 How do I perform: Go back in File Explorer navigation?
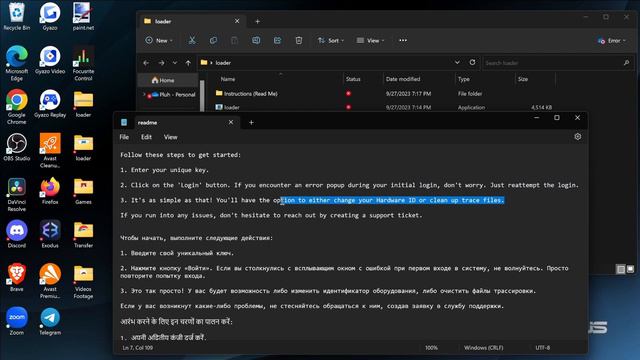point(146,63)
